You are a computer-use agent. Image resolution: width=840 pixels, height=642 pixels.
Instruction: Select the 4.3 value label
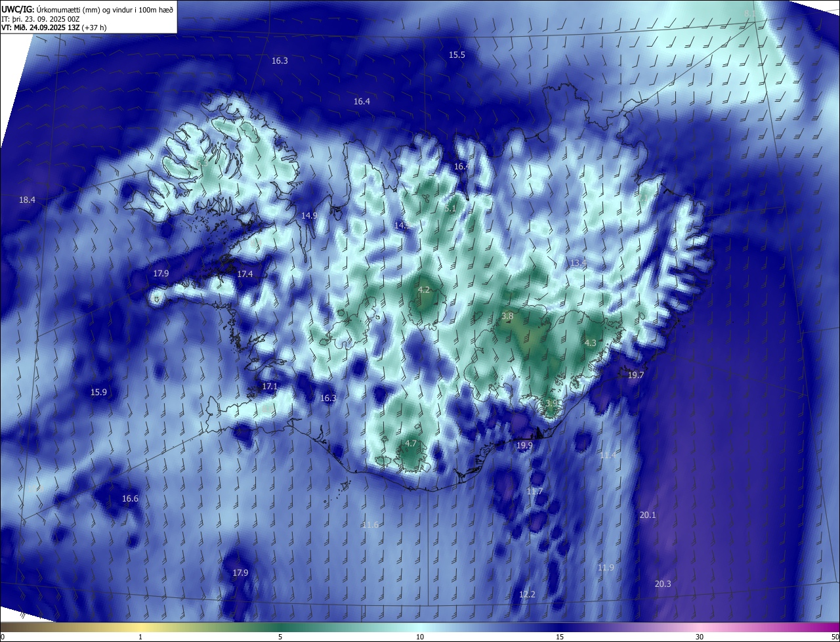coord(590,343)
